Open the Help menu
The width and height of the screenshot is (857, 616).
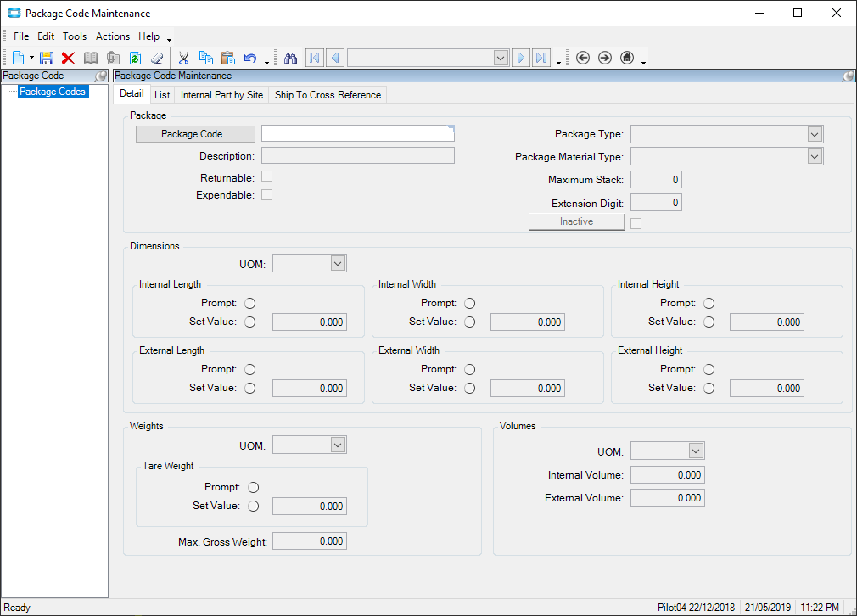148,36
